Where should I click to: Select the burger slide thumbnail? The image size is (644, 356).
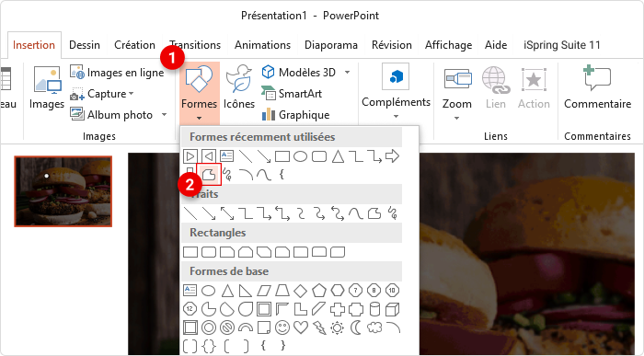point(63,191)
